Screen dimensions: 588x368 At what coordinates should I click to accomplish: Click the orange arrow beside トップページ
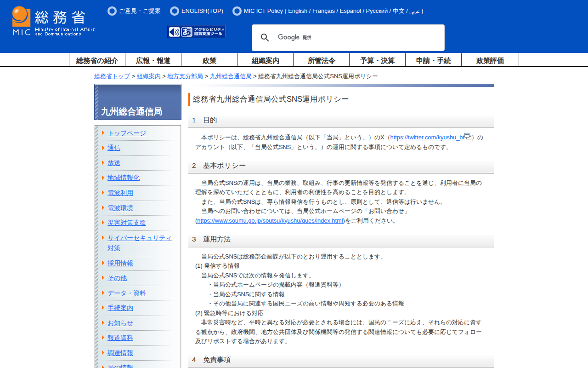103,133
